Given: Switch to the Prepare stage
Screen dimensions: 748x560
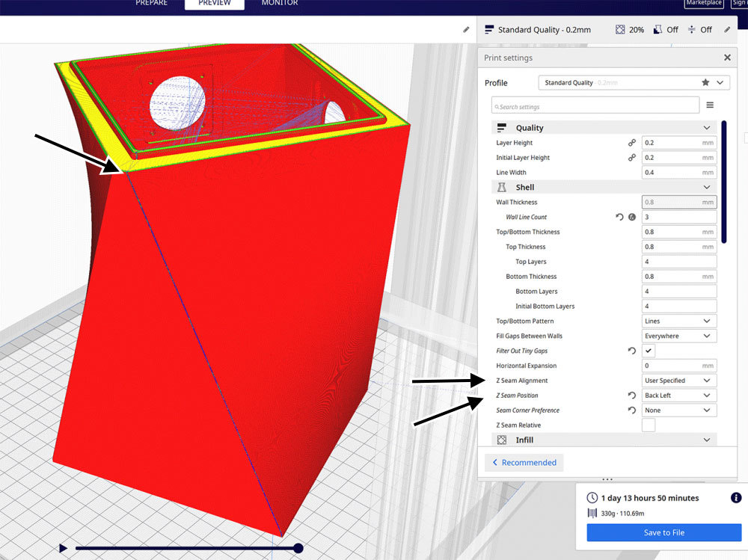Looking at the screenshot, I should pyautogui.click(x=151, y=3).
